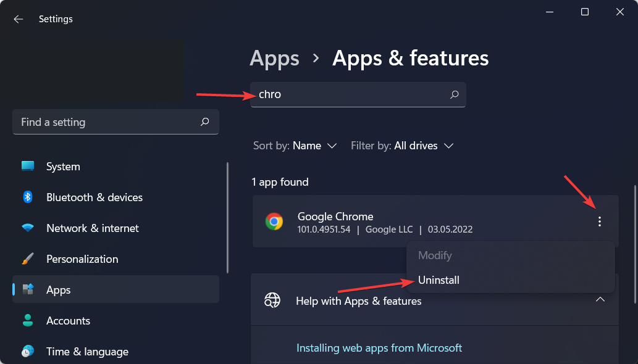Choose Uninstall from the context menu
Image resolution: width=638 pixels, height=364 pixels.
point(439,280)
